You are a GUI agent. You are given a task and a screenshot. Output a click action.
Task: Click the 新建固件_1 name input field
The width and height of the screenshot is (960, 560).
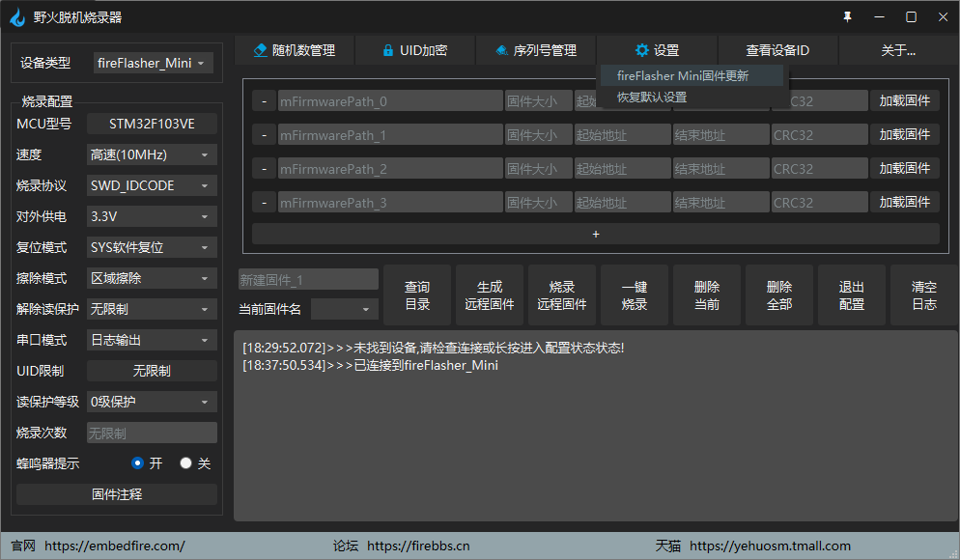(x=309, y=280)
